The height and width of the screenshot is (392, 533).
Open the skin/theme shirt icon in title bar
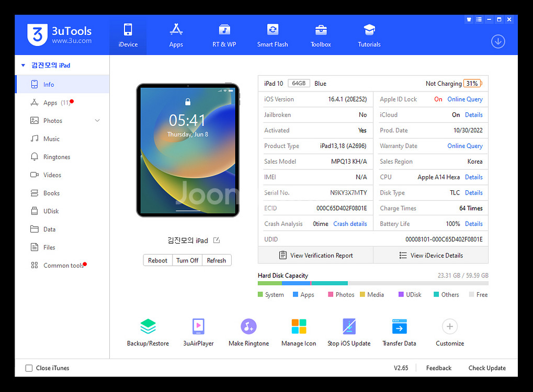point(469,19)
